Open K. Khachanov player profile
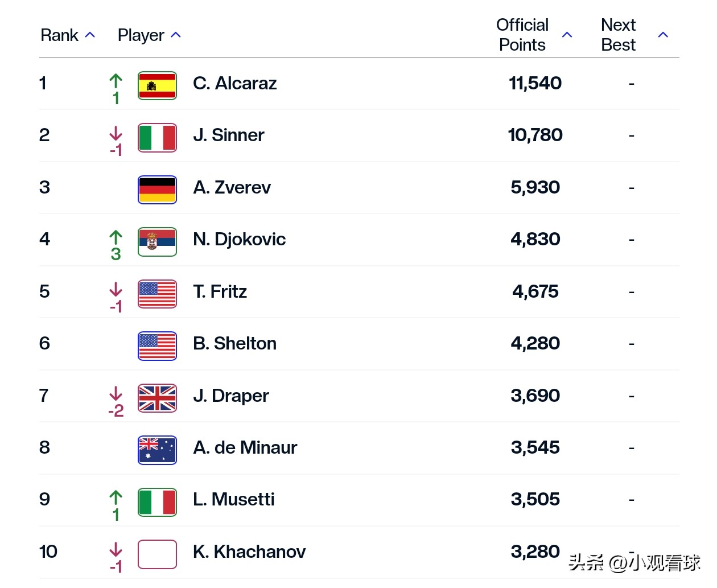The image size is (717, 588). coord(249,552)
